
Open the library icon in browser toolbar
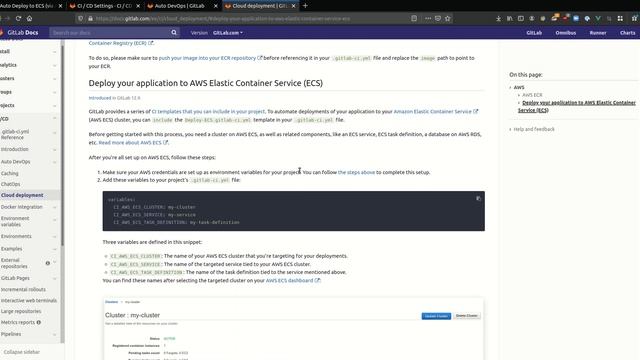510,18
